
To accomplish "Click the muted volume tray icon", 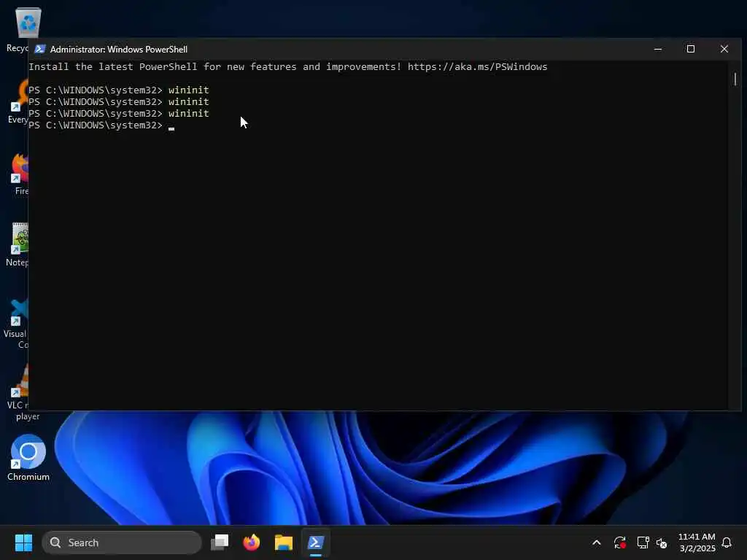I will (x=662, y=542).
